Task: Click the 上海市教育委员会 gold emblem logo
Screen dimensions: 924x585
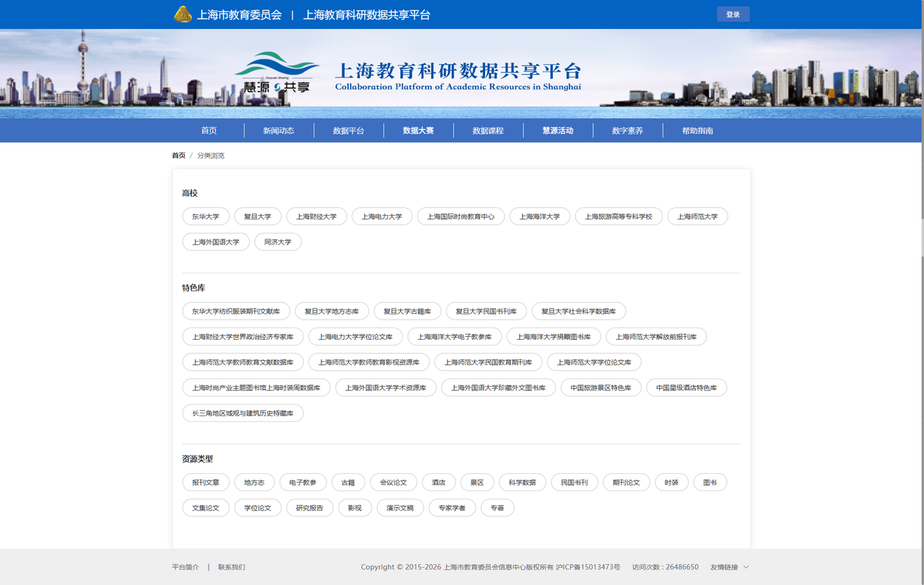Action: click(183, 14)
